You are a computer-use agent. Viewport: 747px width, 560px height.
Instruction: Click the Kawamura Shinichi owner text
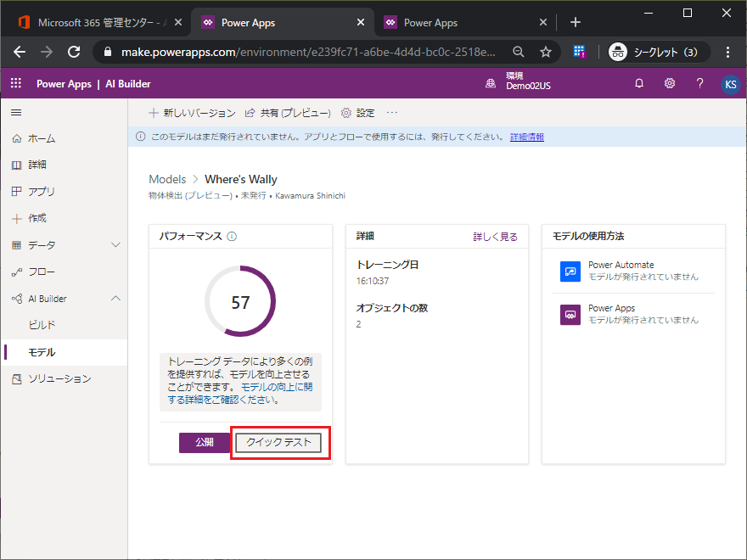310,196
